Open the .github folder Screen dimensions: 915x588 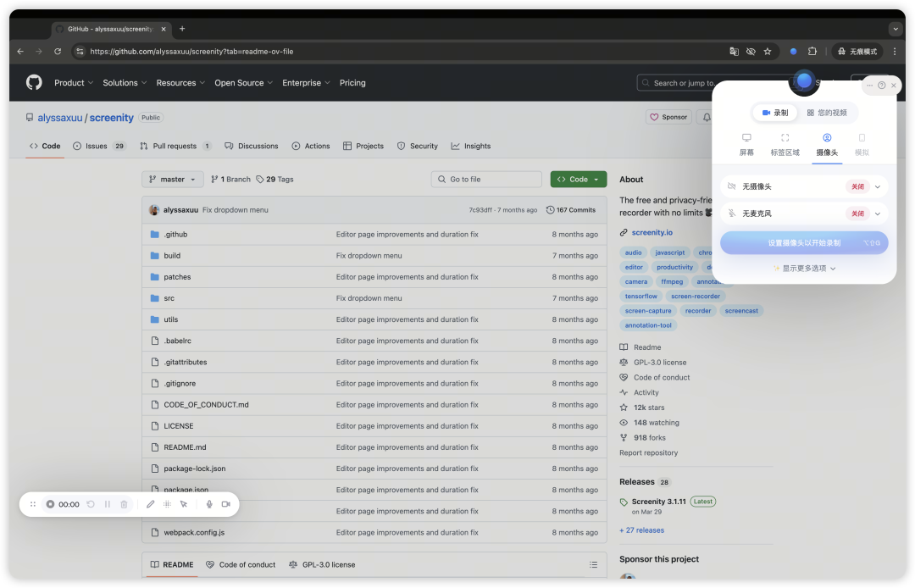click(x=175, y=234)
